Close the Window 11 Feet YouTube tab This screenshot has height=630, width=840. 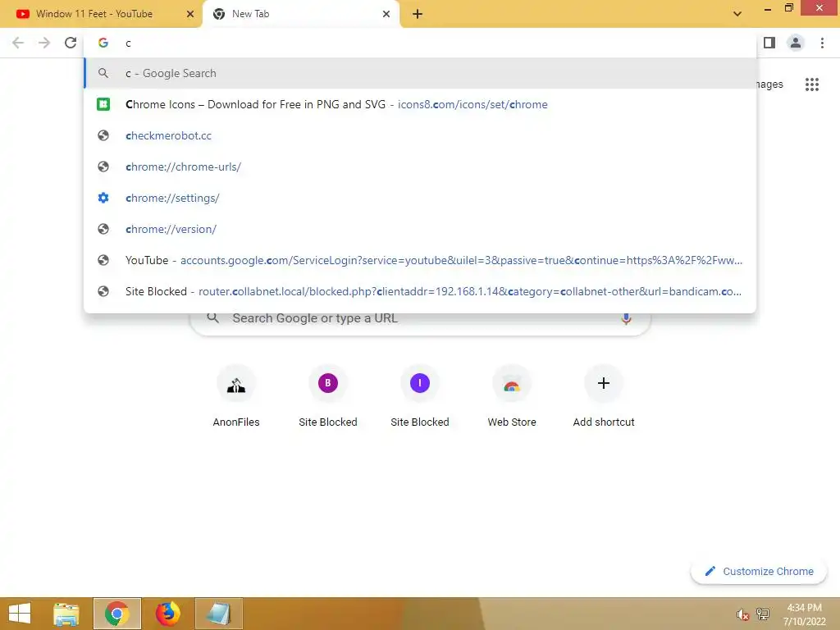tap(190, 14)
